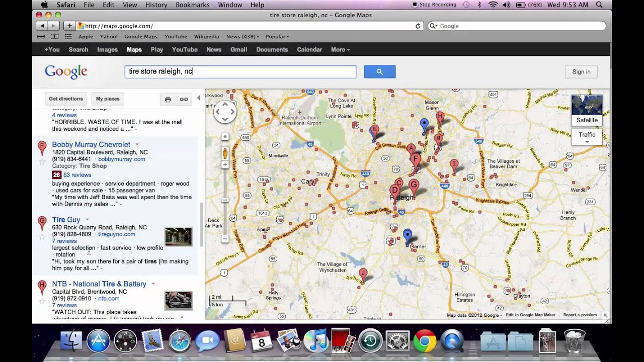The width and height of the screenshot is (644, 362).
Task: Collapse the left results panel arrow
Action: (x=198, y=98)
